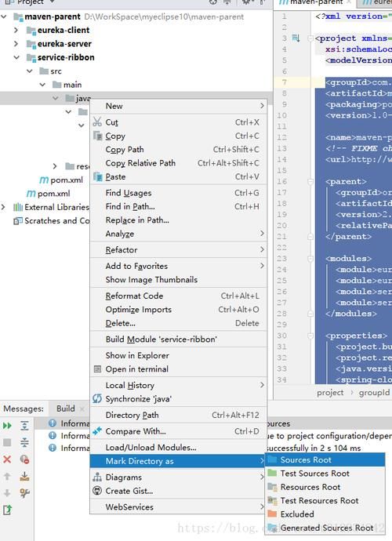Click first Information message icon
This screenshot has height=541, width=392.
(x=53, y=423)
